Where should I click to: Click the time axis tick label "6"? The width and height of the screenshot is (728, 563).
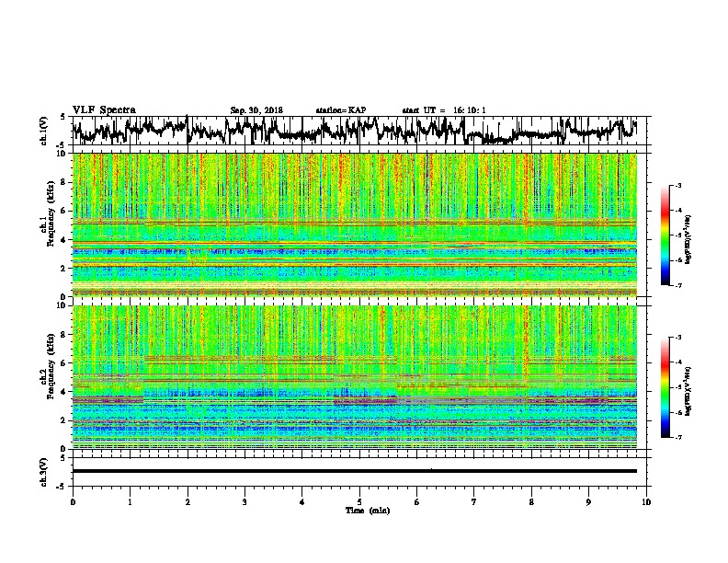[417, 502]
